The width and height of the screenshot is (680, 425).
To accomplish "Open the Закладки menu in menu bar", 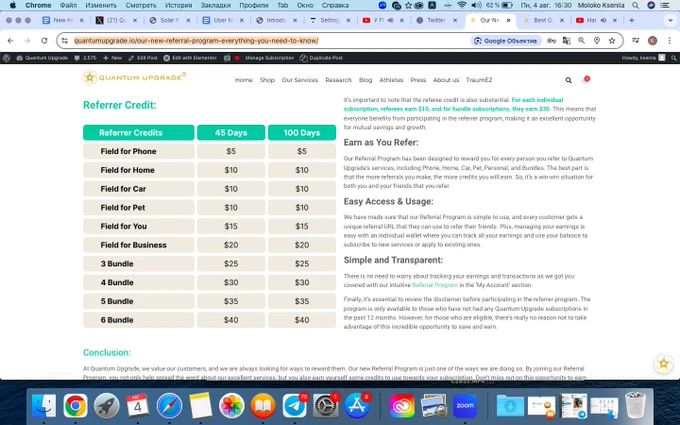I will click(216, 5).
